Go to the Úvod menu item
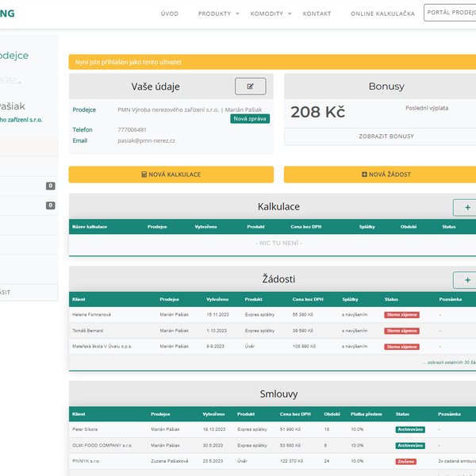The height and width of the screenshot is (476, 476). click(x=170, y=13)
